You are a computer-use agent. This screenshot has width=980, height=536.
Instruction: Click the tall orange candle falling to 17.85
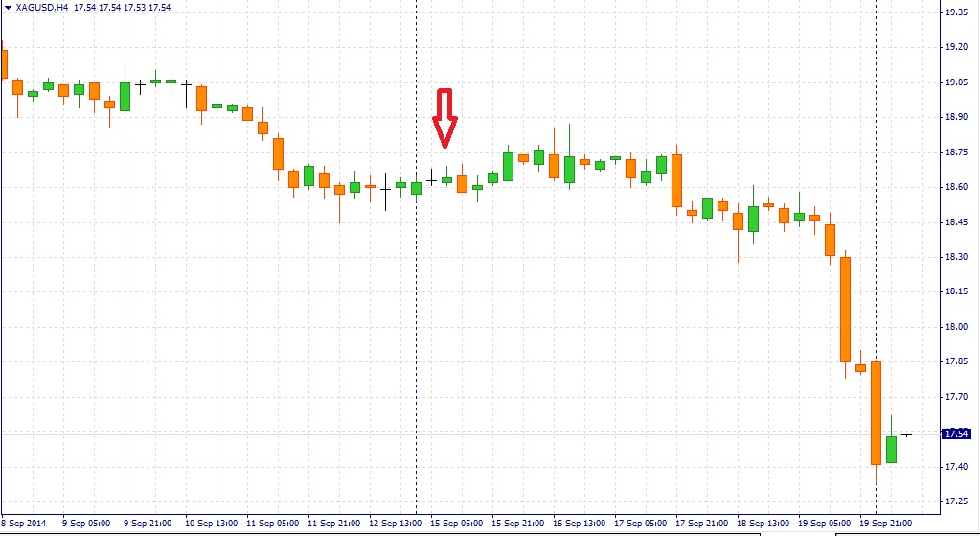[845, 309]
